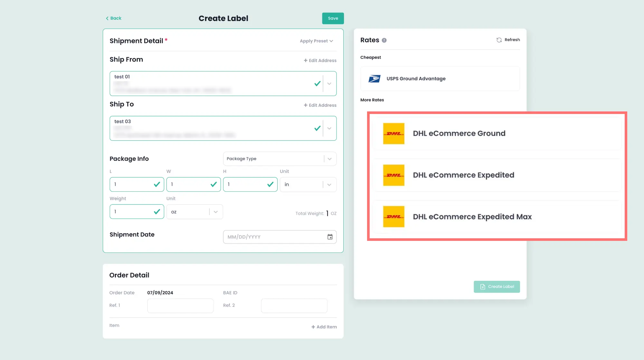The width and height of the screenshot is (644, 360).
Task: Click the Ref. 1 input field
Action: pyautogui.click(x=180, y=306)
